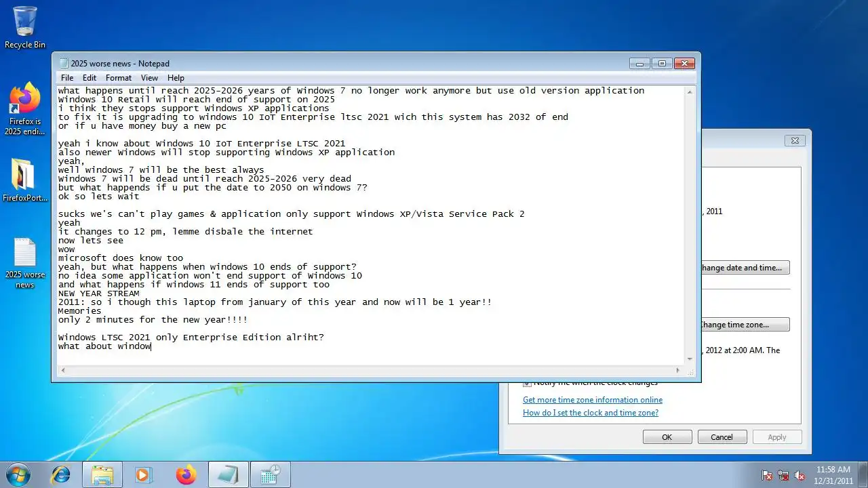Image resolution: width=868 pixels, height=488 pixels.
Task: Click the 'Change date and time...' button
Action: (744, 268)
